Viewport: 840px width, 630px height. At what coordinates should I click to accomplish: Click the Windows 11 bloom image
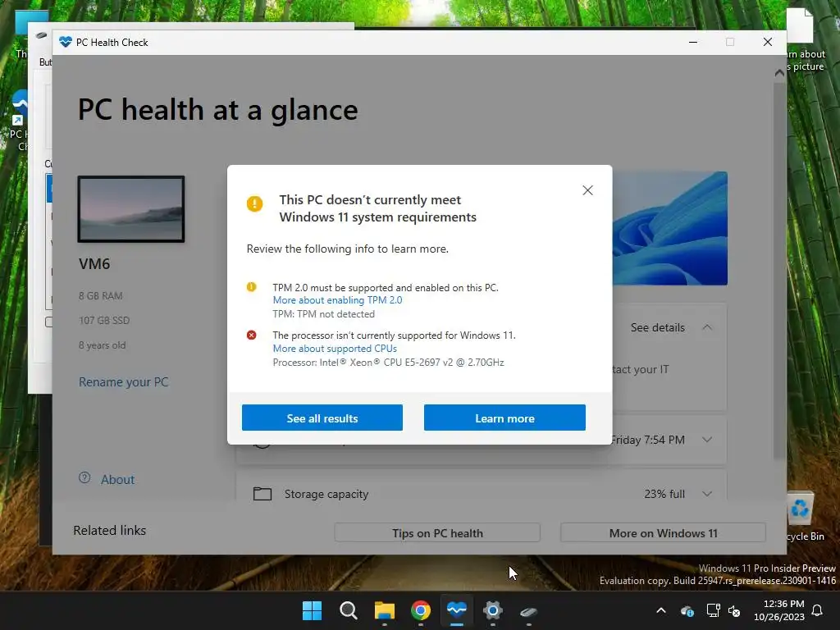pyautogui.click(x=669, y=228)
